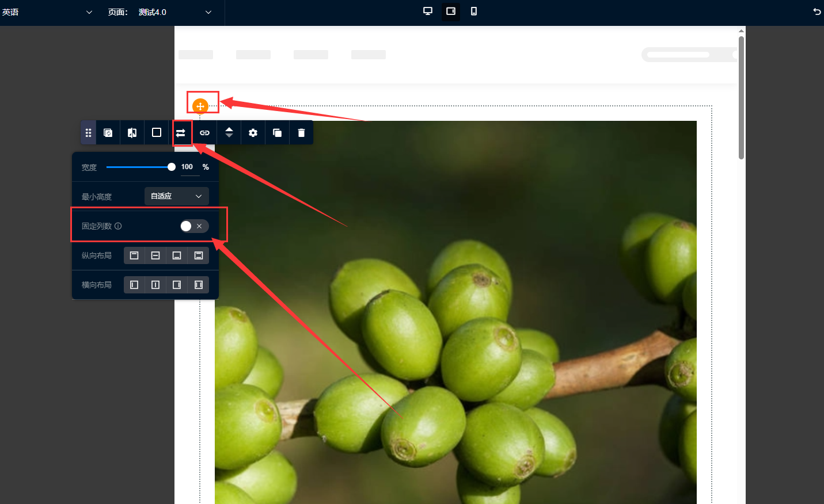Image resolution: width=824 pixels, height=504 pixels.
Task: Duplicate element using copy icon
Action: point(277,133)
